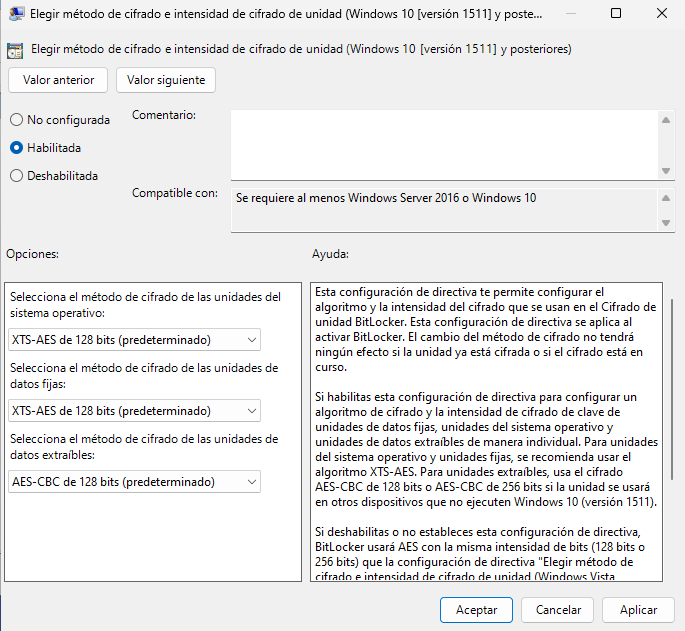Click the Cancelar button
The height and width of the screenshot is (631, 685).
(558, 610)
